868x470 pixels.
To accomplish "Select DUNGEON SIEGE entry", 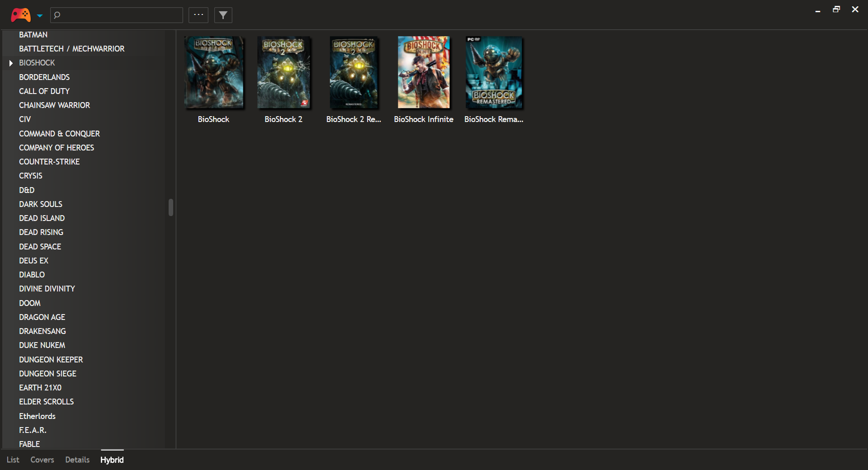I will tap(47, 374).
